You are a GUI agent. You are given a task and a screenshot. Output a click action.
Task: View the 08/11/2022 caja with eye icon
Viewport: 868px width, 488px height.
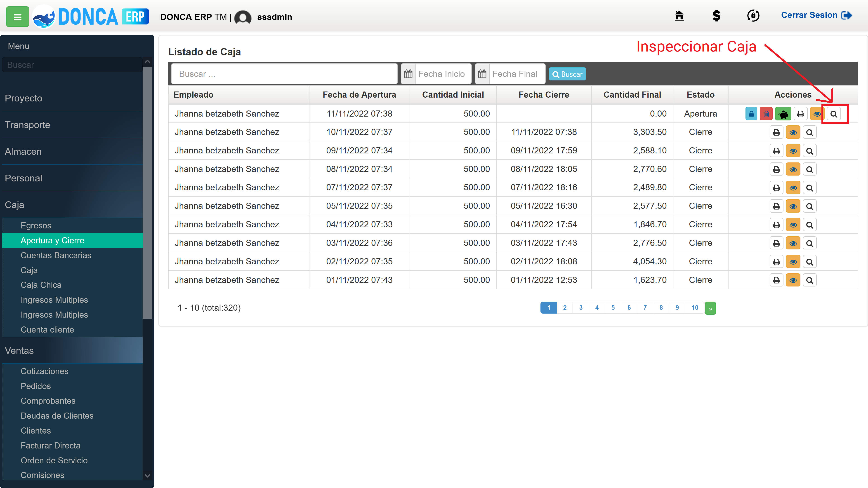coord(793,169)
